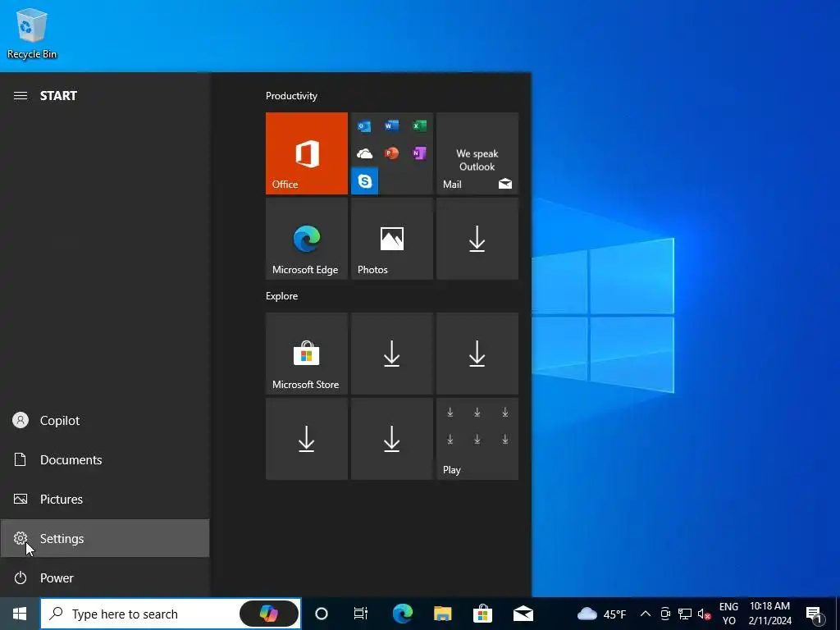840x630 pixels.
Task: Click the pending download tile beside Photos
Action: pyautogui.click(x=477, y=239)
